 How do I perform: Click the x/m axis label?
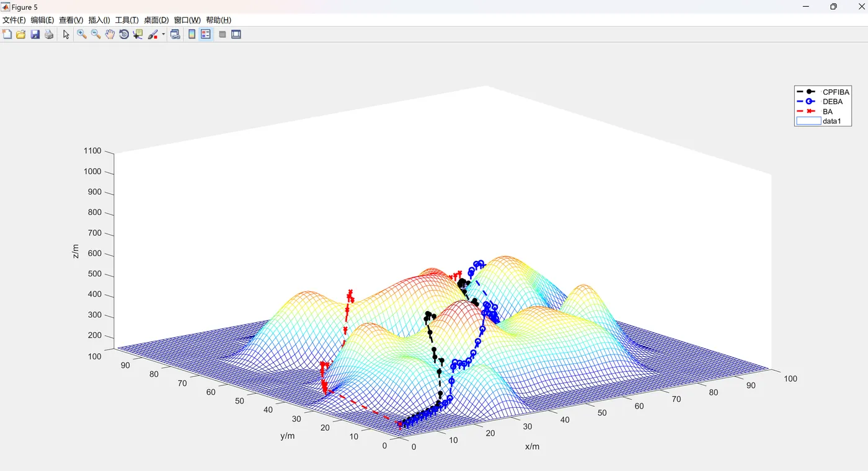coord(532,446)
